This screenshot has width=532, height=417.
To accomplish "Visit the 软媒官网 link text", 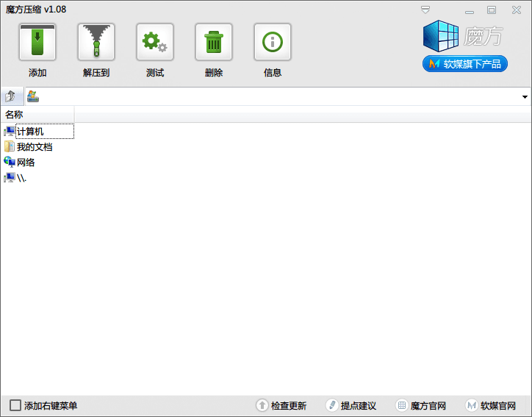I will (498, 406).
